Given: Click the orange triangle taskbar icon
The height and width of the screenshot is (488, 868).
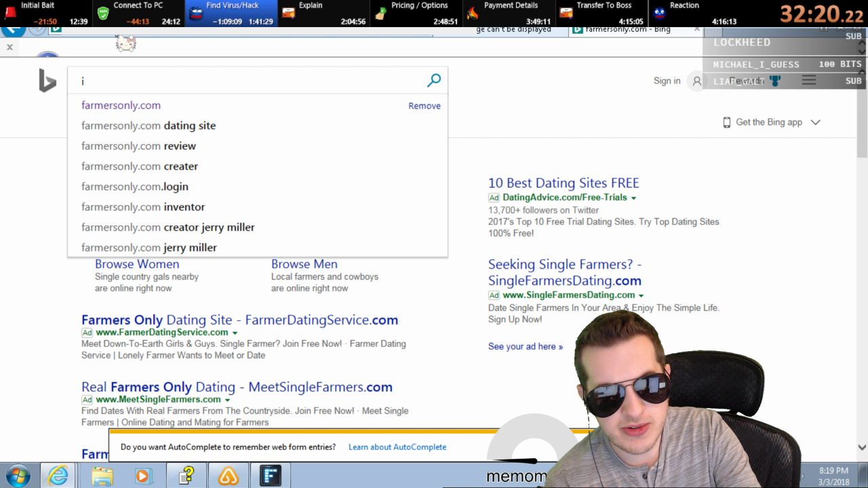Looking at the screenshot, I should click(229, 476).
